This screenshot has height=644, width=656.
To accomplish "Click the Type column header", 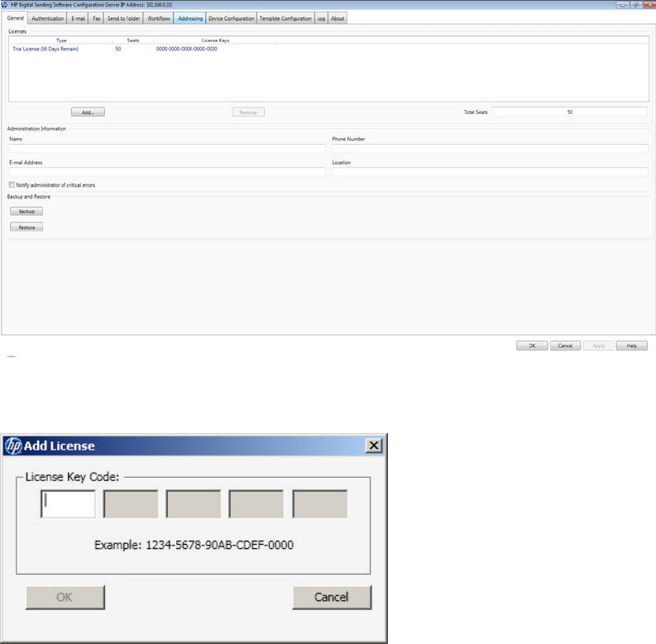I will tap(61, 41).
